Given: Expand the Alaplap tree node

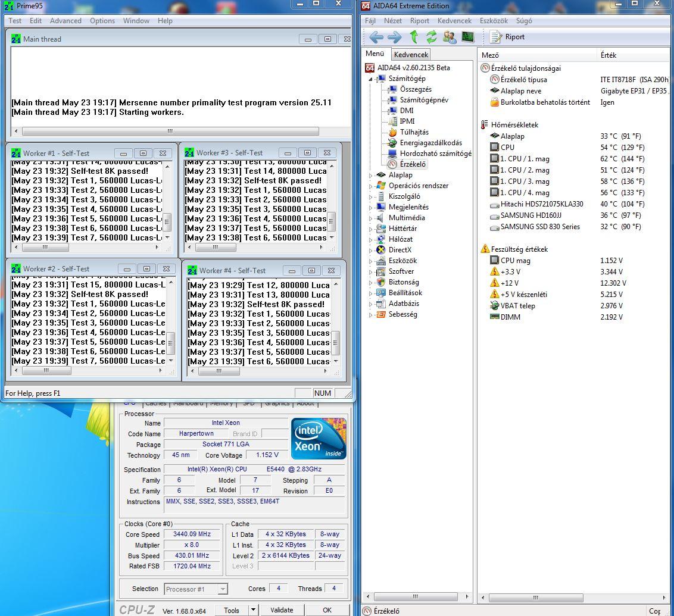Looking at the screenshot, I should pos(370,175).
